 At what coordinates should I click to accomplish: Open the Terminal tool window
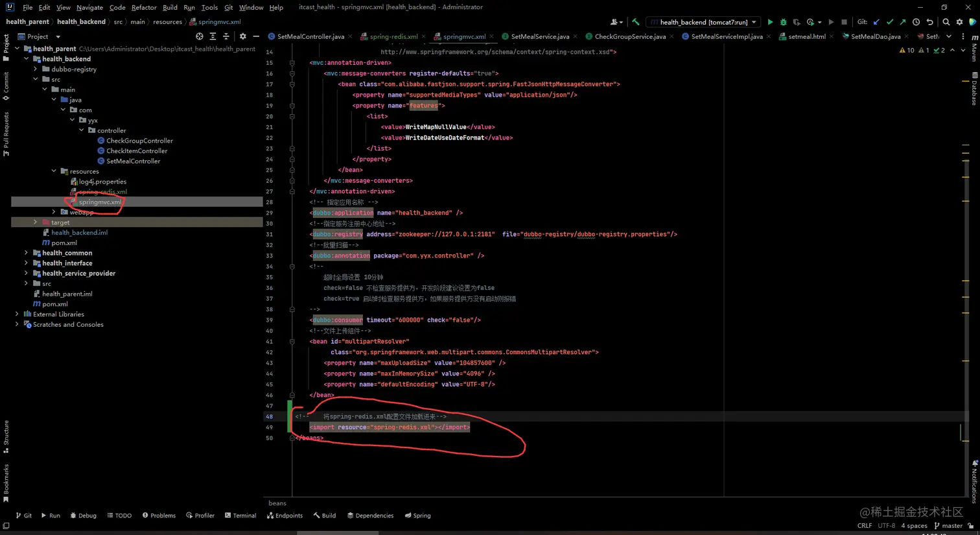point(240,516)
